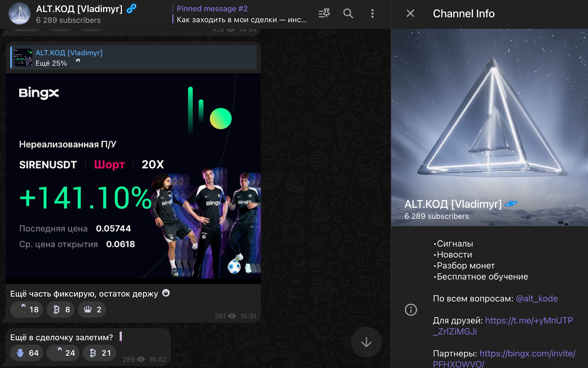Click the 15:31 message timestamp

pos(248,316)
